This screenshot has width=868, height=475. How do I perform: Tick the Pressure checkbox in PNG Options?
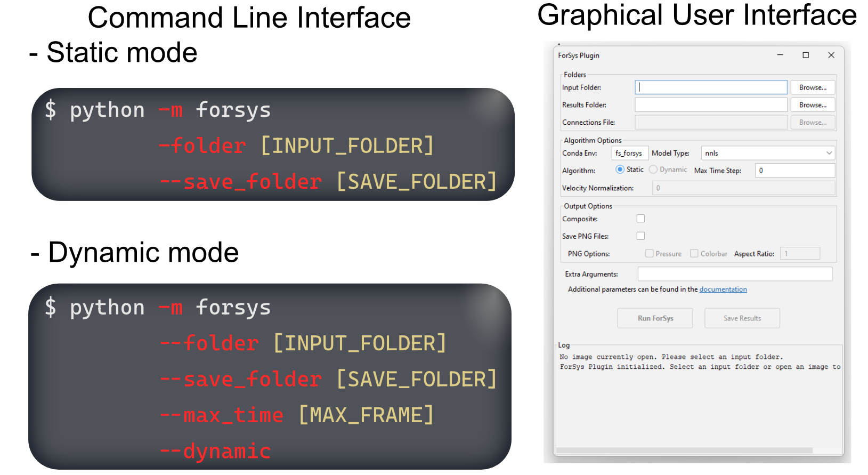[650, 253]
